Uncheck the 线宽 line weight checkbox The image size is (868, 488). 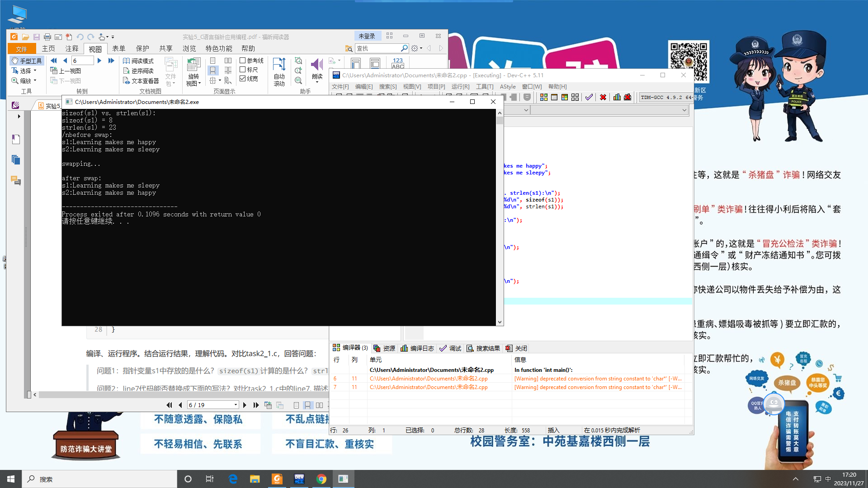243,79
